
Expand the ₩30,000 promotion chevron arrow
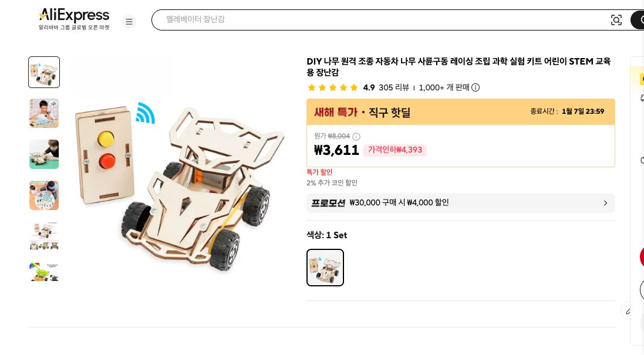click(605, 203)
